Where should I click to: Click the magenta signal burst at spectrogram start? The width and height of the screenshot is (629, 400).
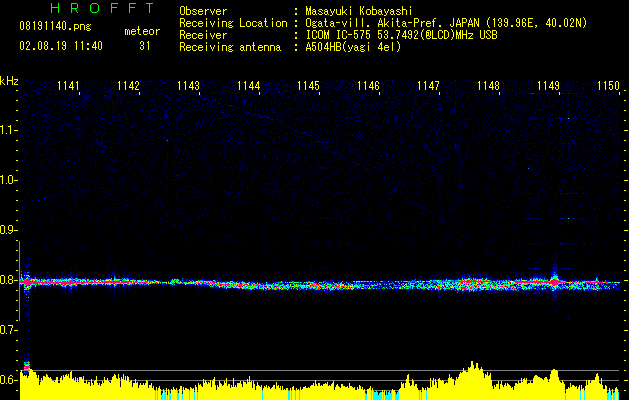[x=27, y=282]
